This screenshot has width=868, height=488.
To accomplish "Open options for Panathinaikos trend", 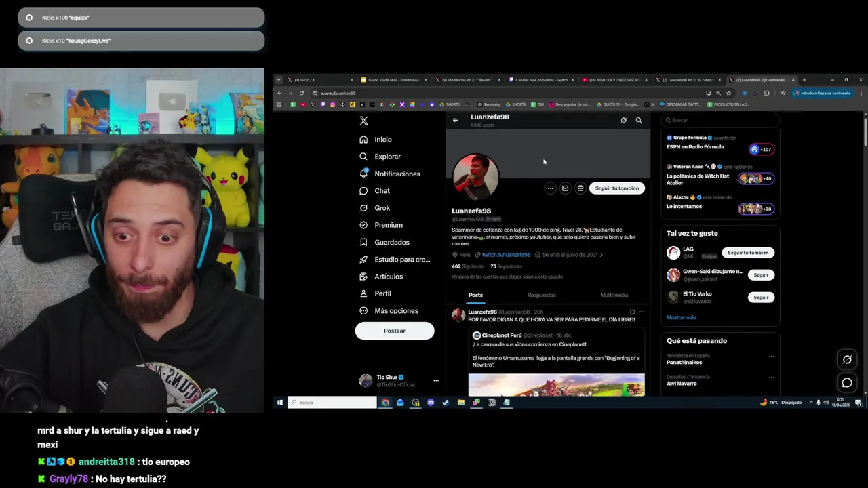I will point(771,357).
